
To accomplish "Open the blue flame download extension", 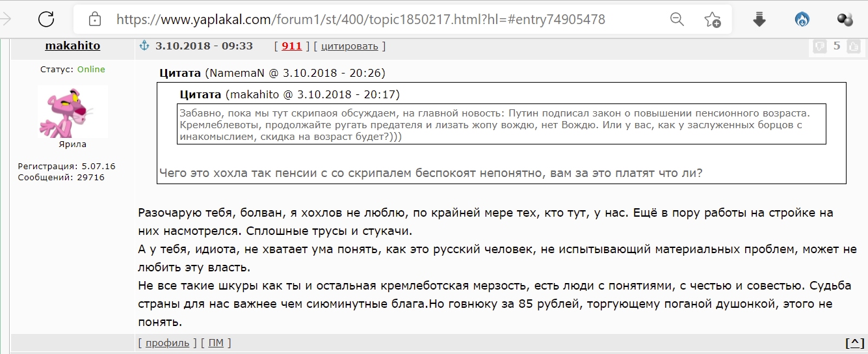I will (x=802, y=20).
